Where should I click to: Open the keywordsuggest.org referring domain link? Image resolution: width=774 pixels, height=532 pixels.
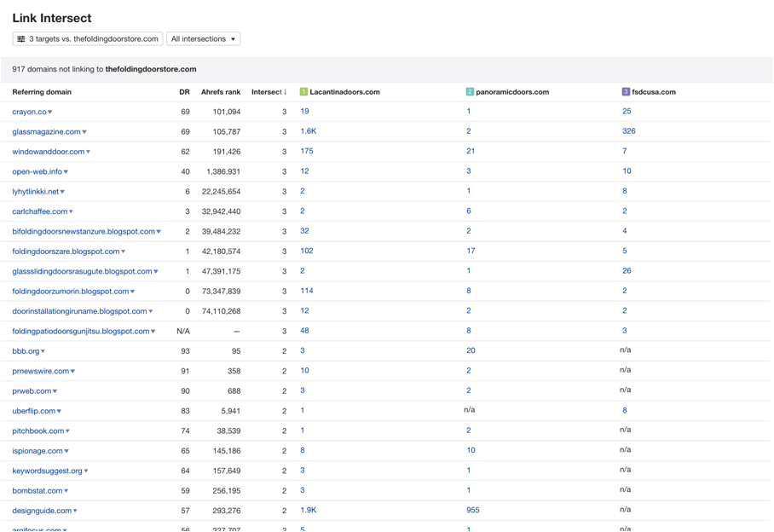pyautogui.click(x=48, y=471)
